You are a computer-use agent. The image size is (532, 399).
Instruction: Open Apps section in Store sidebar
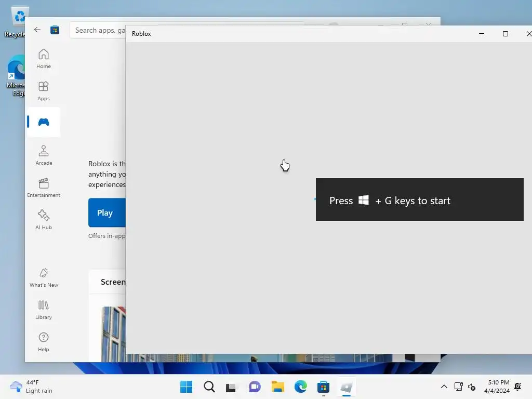point(44,91)
